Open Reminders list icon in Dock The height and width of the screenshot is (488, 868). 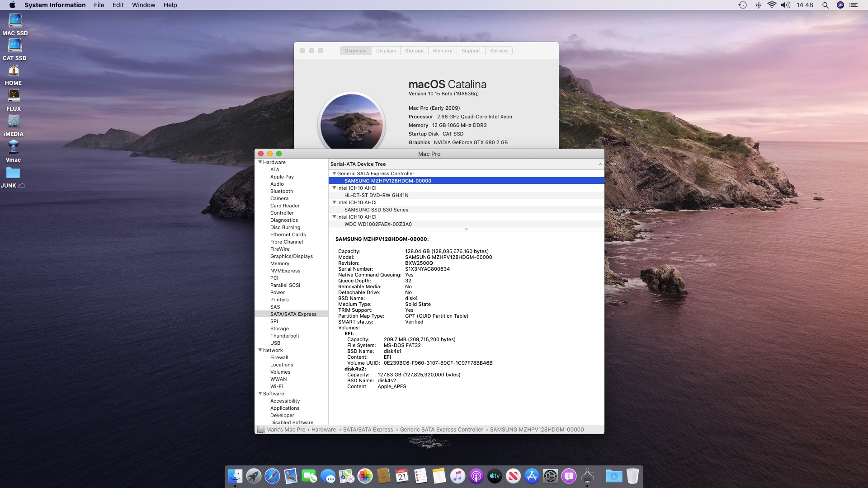(x=420, y=476)
